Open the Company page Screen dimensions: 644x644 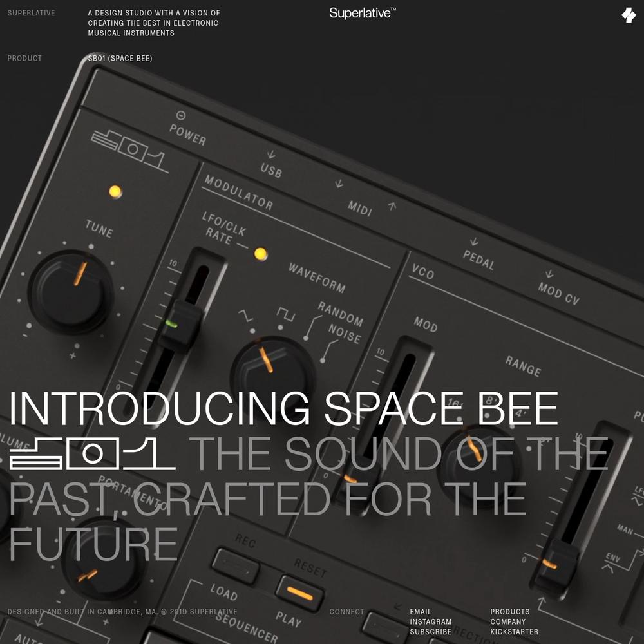(x=507, y=622)
